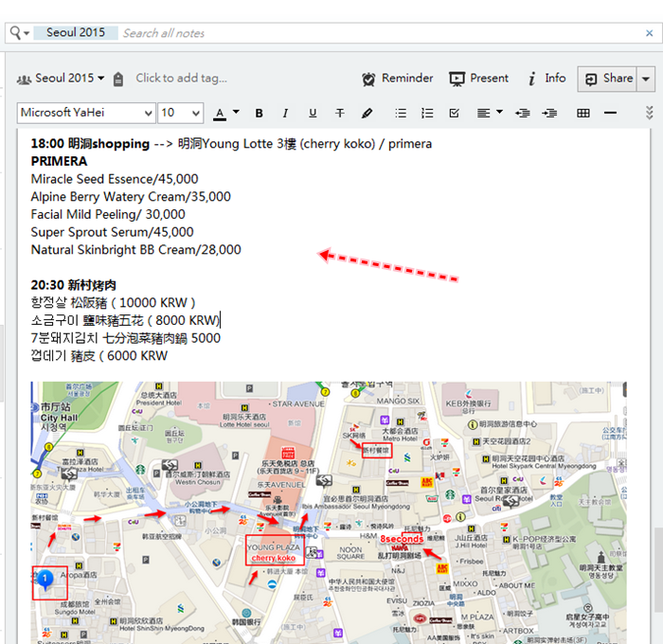Click the 'Alpine Berry Watery Cream/35,000' line
The height and width of the screenshot is (644, 663).
pos(131,197)
